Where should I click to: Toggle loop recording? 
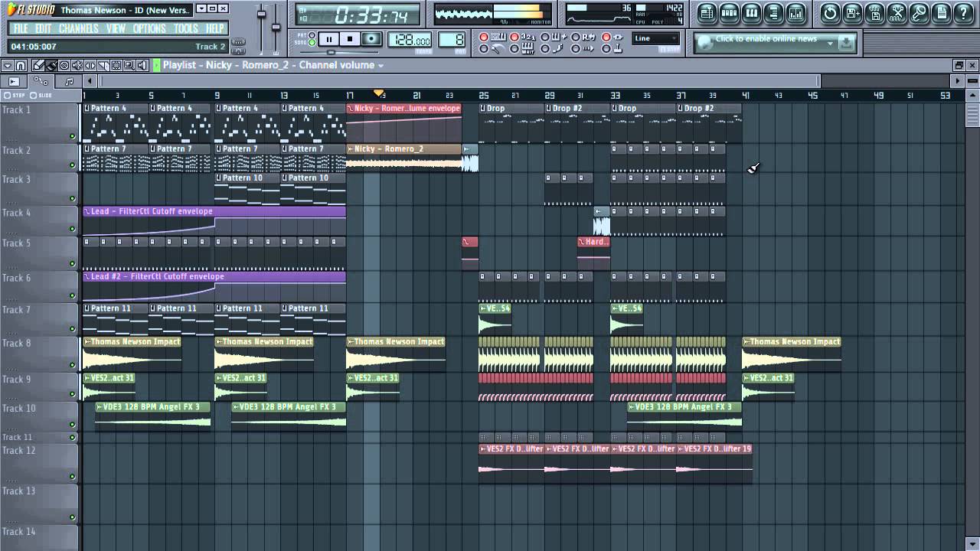(x=576, y=37)
